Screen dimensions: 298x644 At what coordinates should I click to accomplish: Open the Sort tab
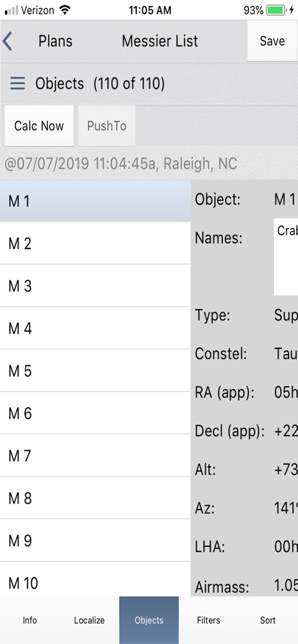[x=268, y=620]
